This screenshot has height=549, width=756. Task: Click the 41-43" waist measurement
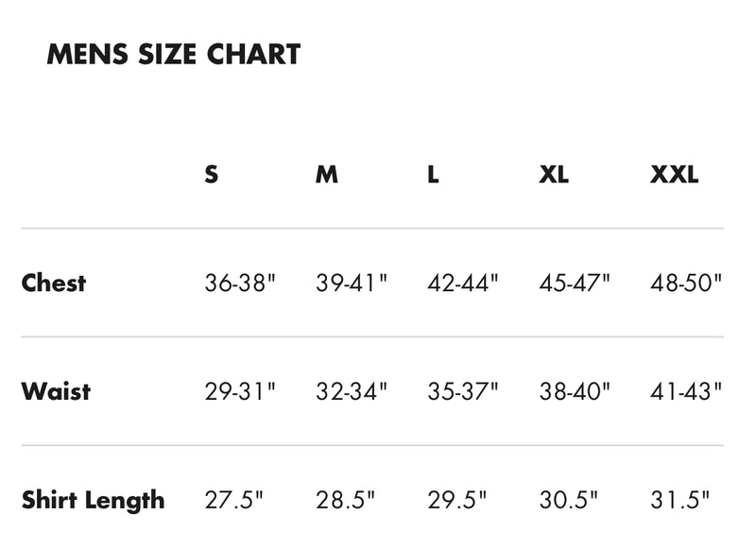tap(686, 391)
